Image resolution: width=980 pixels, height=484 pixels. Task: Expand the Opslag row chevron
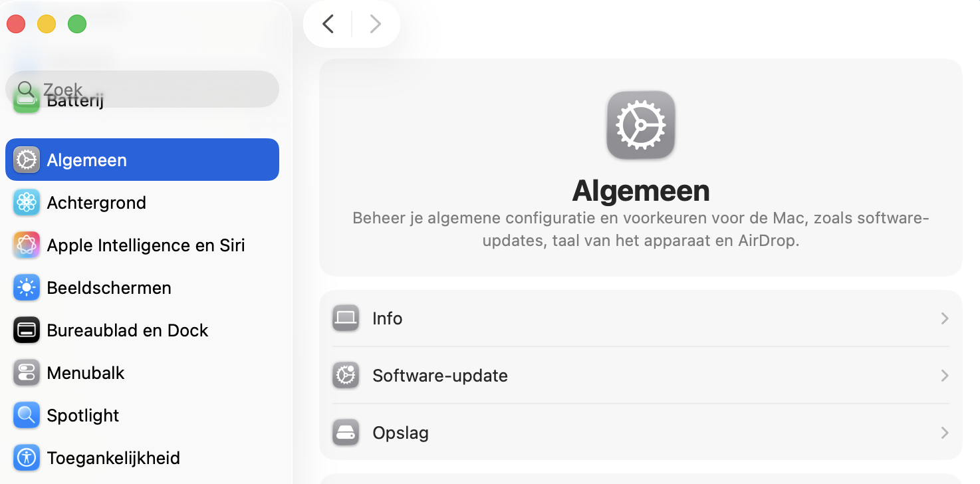tap(944, 432)
